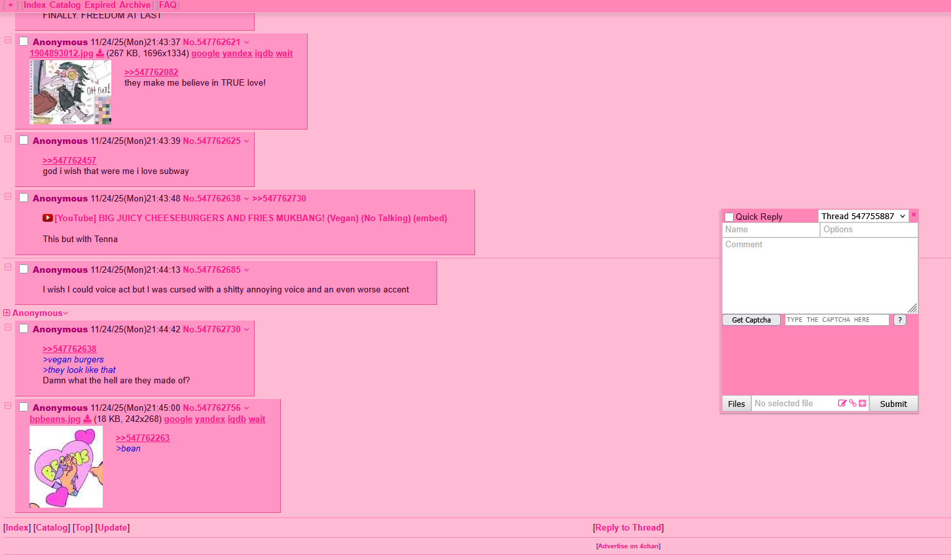
Task: Hide post No.547762756 with its minus icon
Action: 8,406
